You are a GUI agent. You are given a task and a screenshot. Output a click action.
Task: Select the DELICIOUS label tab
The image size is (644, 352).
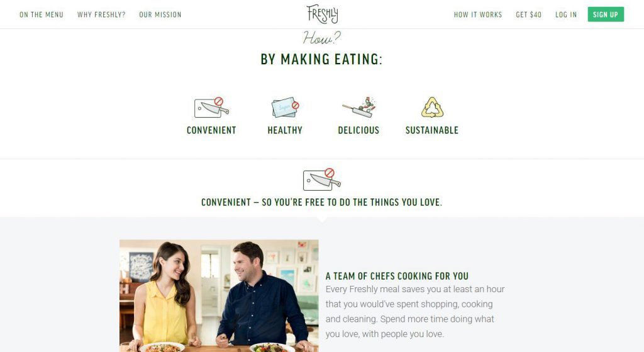point(358,130)
